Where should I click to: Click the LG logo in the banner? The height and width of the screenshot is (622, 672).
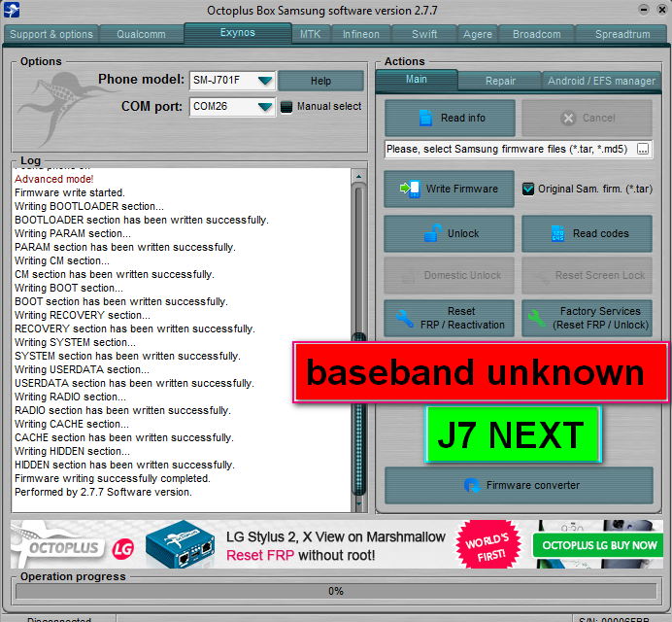pos(123,549)
